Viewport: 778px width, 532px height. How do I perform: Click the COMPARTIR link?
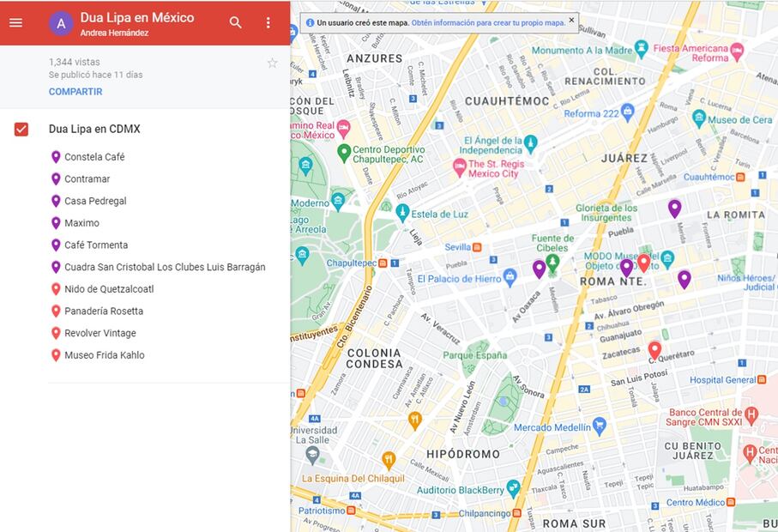coord(75,92)
